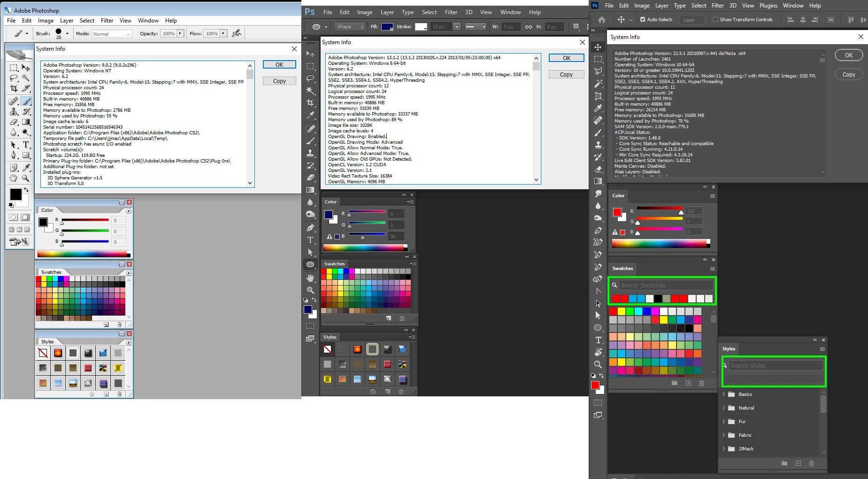Open Plugins menu in right Photoshop window
Image resolution: width=868 pixels, height=479 pixels.
point(768,6)
